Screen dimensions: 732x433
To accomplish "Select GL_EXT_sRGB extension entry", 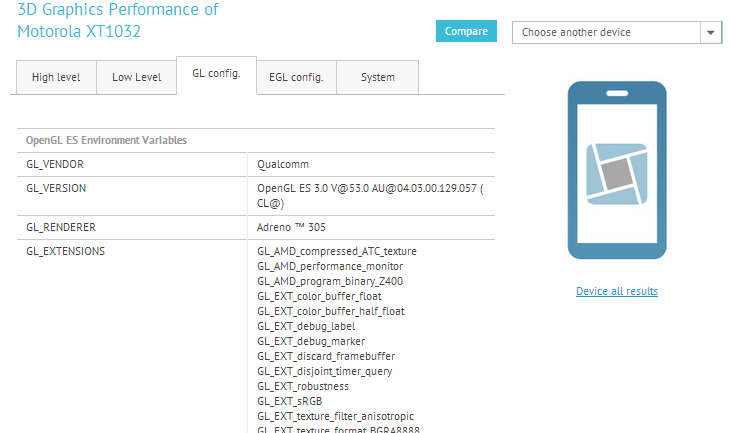I will [289, 401].
